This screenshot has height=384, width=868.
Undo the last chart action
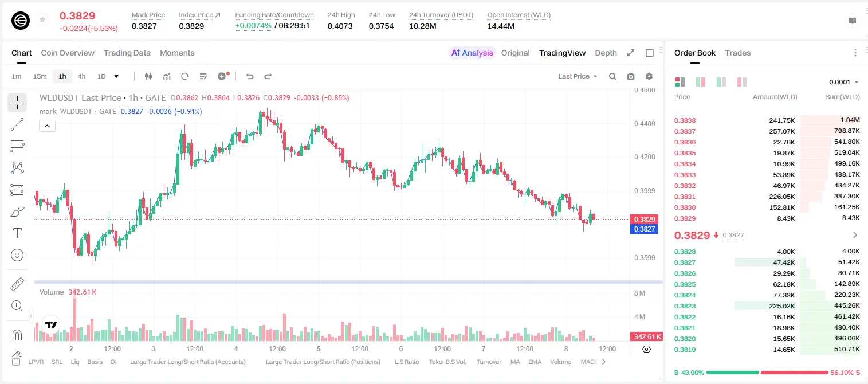coord(250,76)
